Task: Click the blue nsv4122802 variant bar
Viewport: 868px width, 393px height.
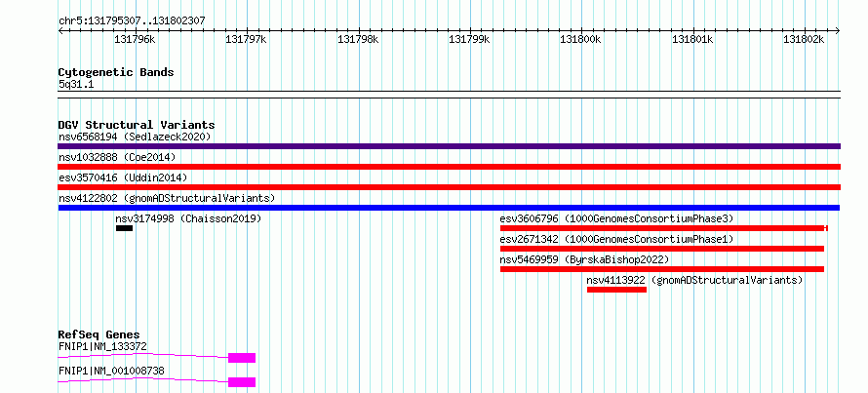Action: click(449, 208)
